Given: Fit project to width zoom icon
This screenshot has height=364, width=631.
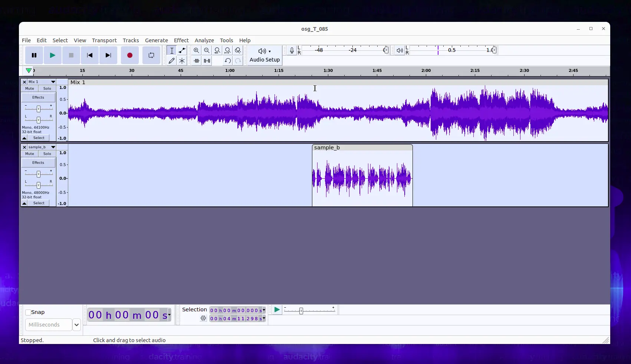Looking at the screenshot, I should click(x=228, y=50).
